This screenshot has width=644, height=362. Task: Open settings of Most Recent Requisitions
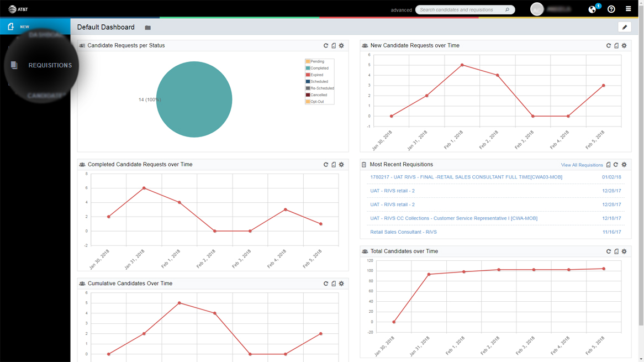[624, 165]
